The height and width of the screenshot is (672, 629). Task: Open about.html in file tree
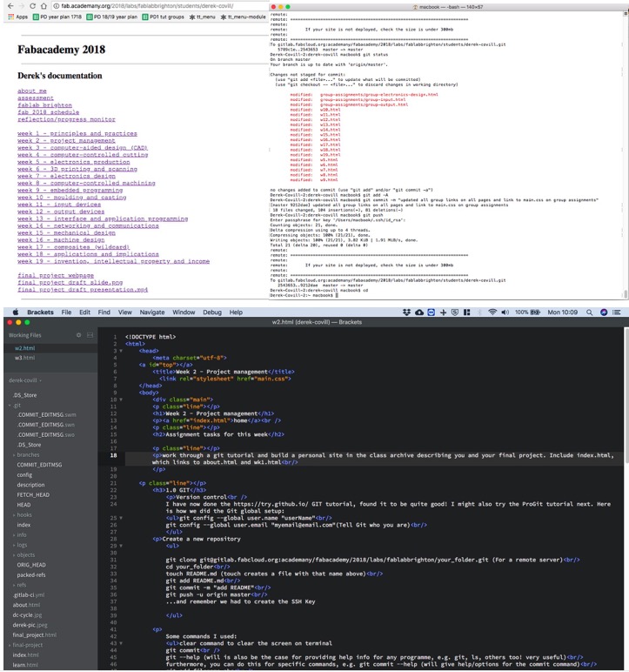pos(26,605)
